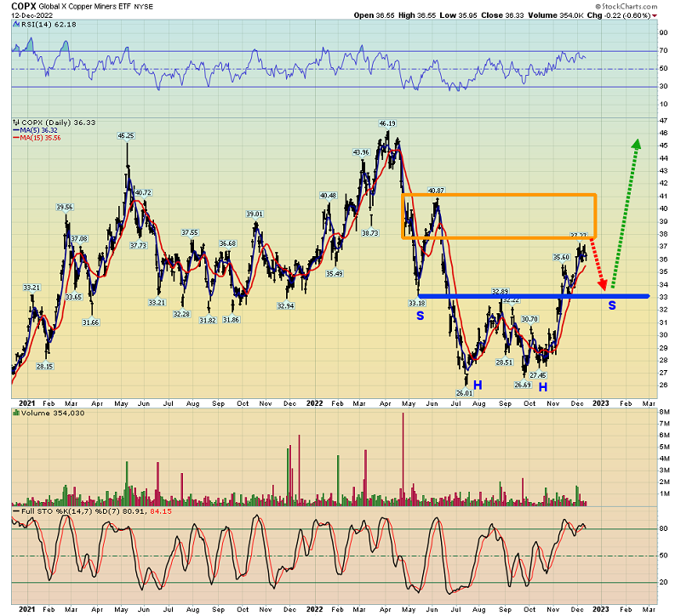Toggle the MA(15) red legend entry
The width and height of the screenshot is (681, 616).
(x=36, y=138)
